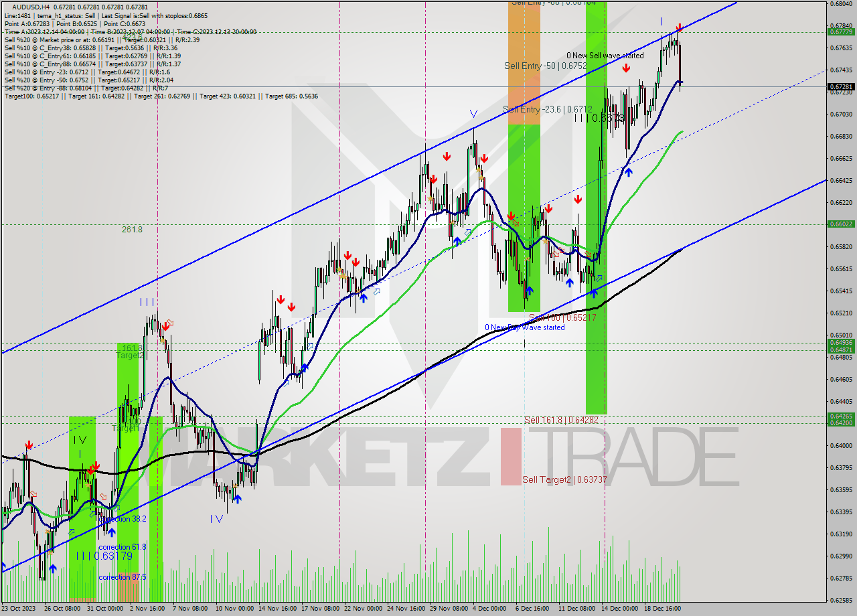Click the 'Sell Entry -23.6 | 0.6712' label
Screen dimensions: 857x616
point(547,108)
